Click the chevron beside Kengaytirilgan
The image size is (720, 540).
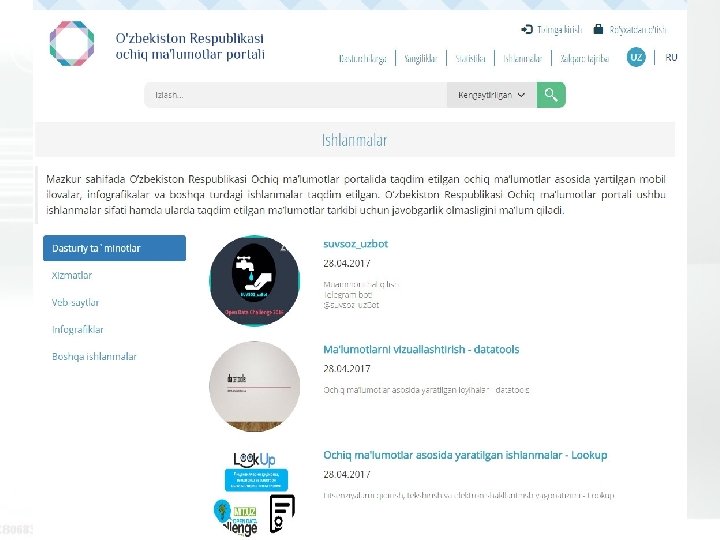tap(521, 95)
